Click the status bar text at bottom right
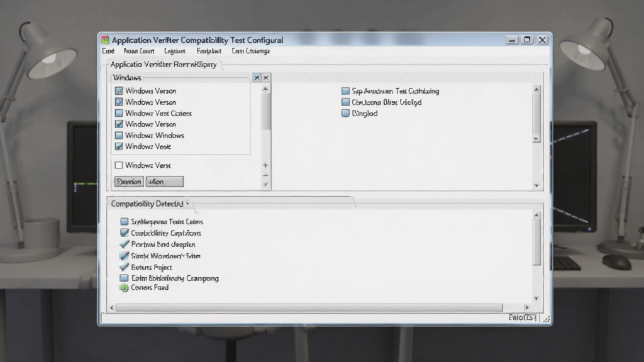644x362 pixels. 522,317
